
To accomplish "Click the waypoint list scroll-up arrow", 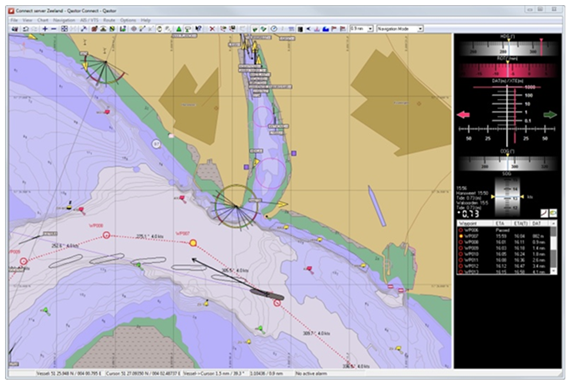I will 554,223.
